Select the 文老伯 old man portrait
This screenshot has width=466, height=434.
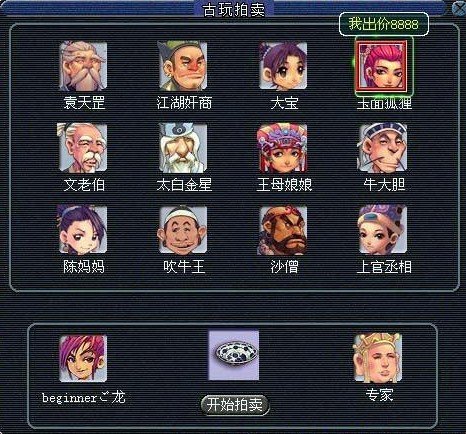83,148
